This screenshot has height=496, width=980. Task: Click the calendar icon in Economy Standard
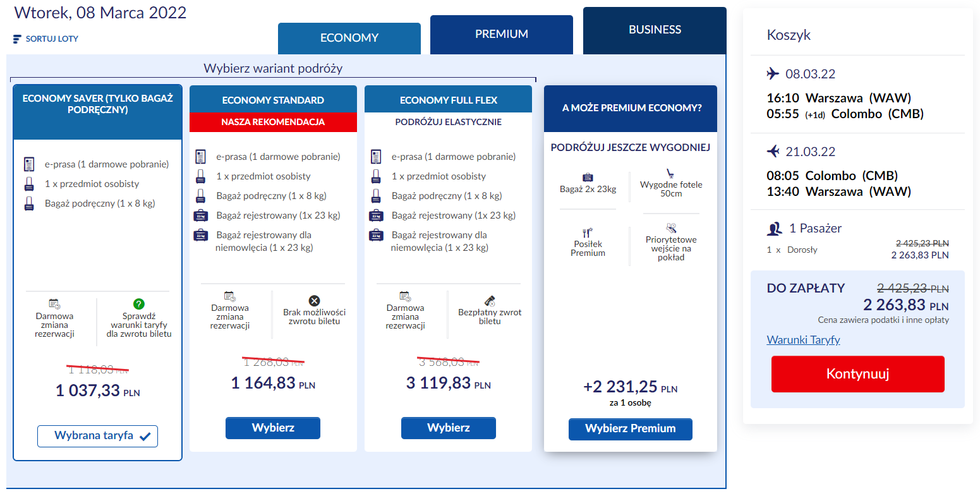(230, 296)
